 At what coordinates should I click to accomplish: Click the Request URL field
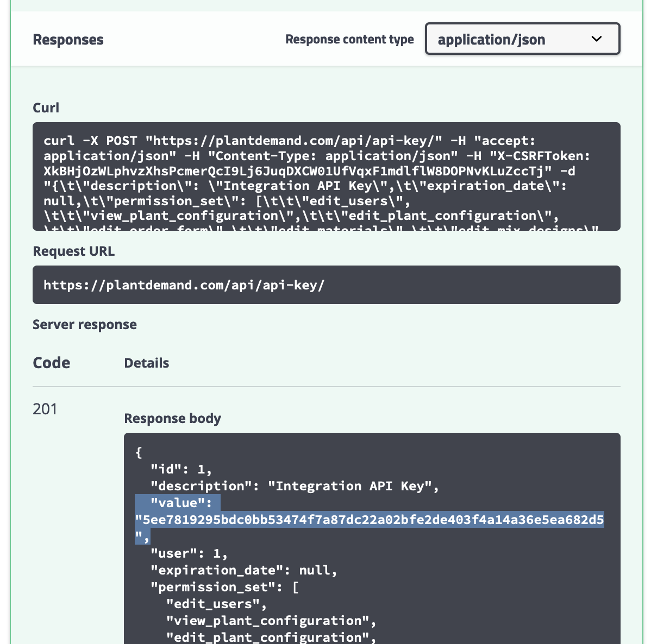pyautogui.click(x=326, y=285)
